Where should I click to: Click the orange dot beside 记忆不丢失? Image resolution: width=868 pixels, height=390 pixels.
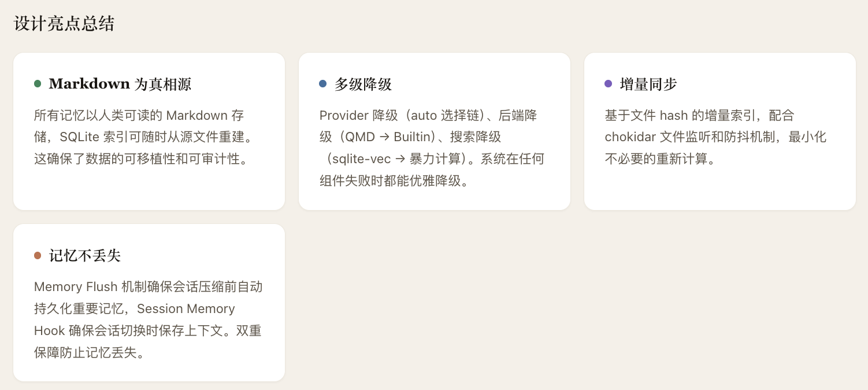tap(38, 255)
